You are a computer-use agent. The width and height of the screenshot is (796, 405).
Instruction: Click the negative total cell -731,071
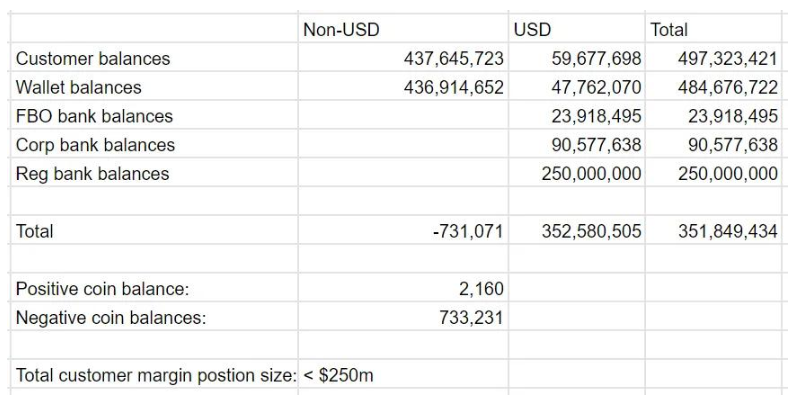403,231
